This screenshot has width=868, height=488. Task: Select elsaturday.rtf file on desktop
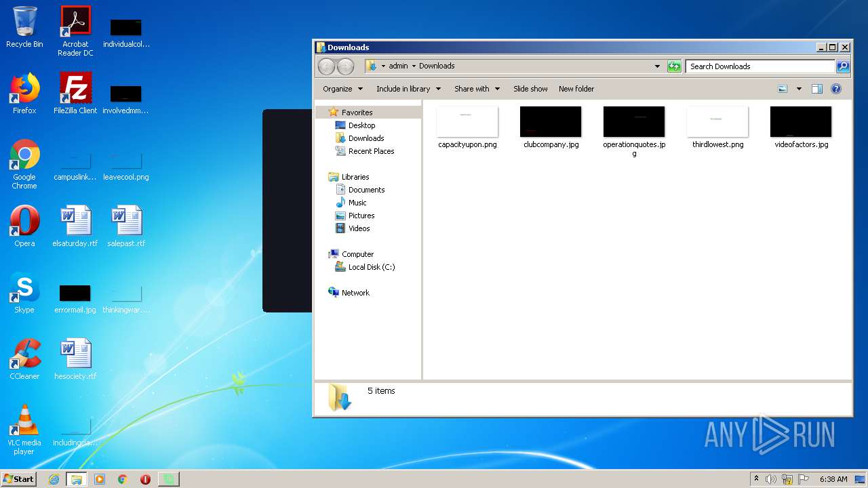click(x=75, y=226)
